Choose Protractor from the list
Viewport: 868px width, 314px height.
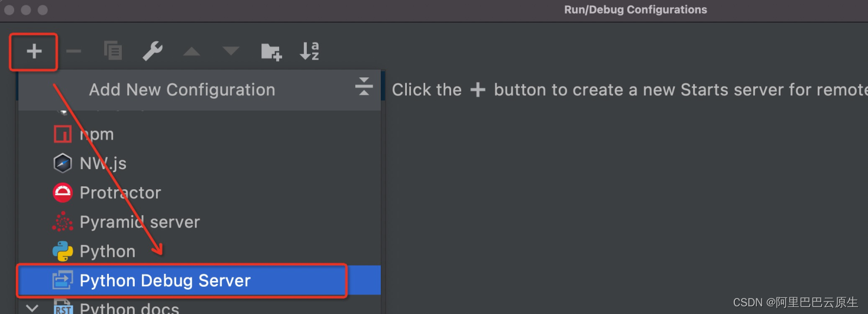(120, 193)
